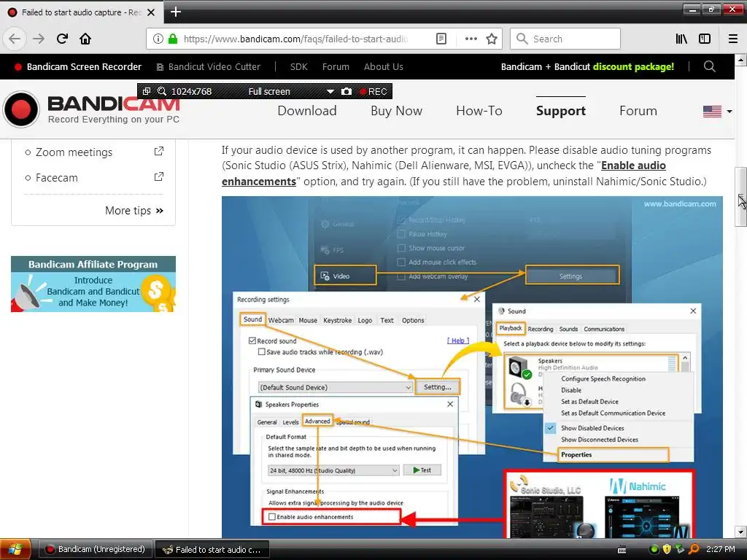Screen dimensions: 747x560
Task: Open the About Us link
Action: coord(384,66)
